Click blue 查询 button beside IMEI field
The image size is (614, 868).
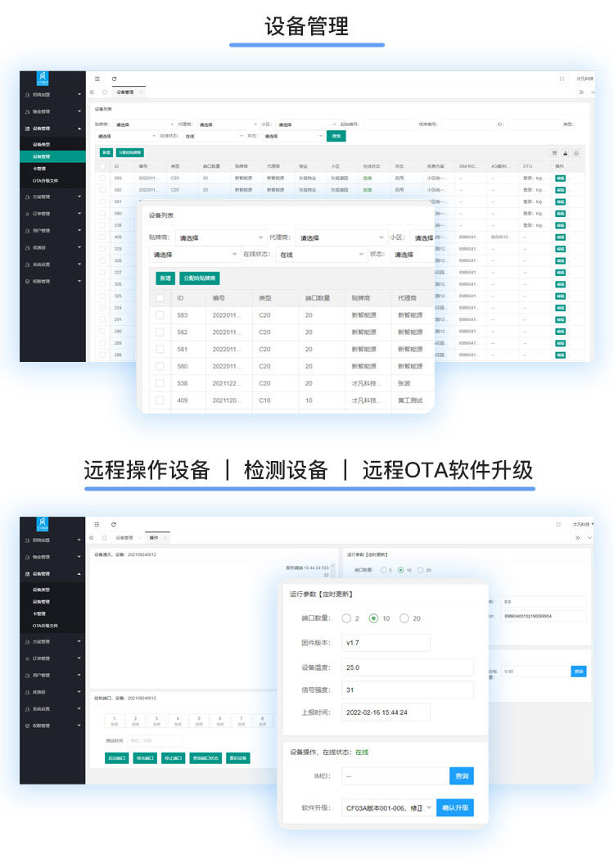click(462, 776)
